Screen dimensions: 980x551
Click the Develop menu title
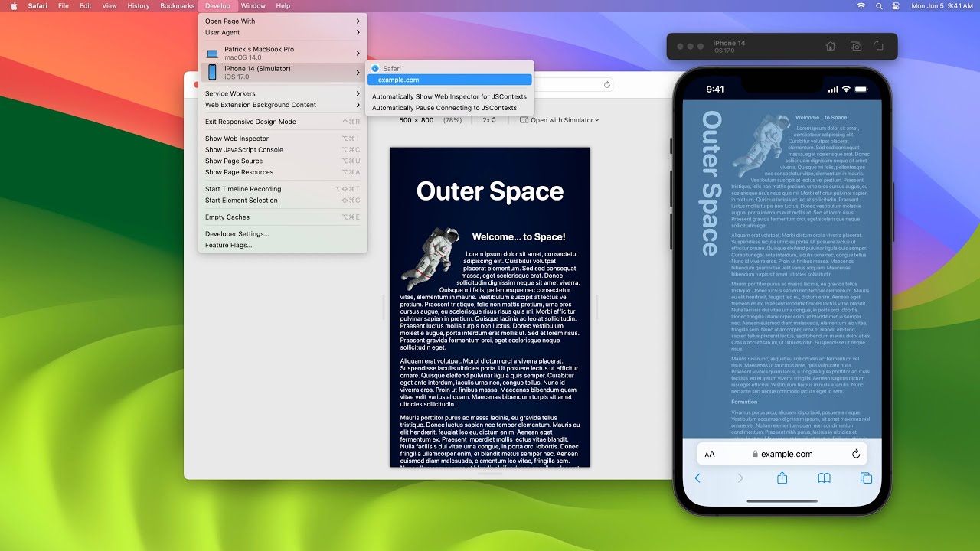coord(217,5)
